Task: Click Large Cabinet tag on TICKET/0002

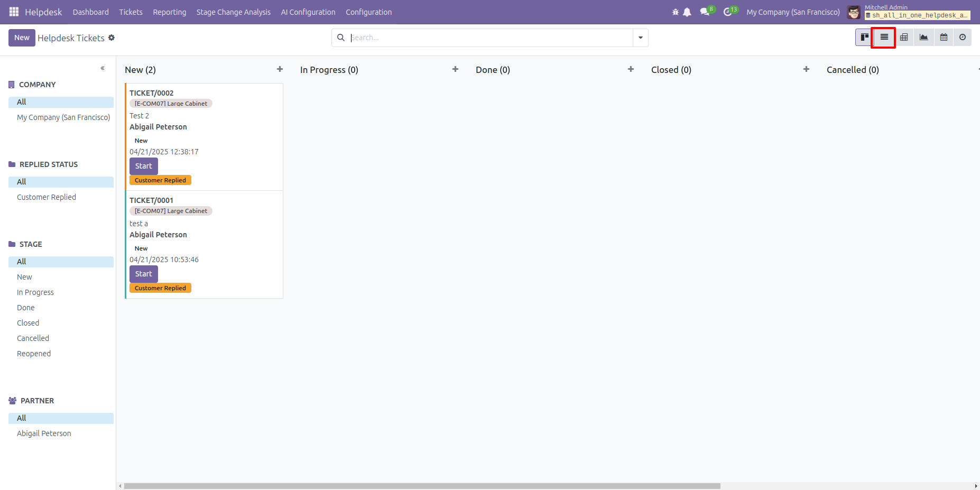Action: (171, 104)
